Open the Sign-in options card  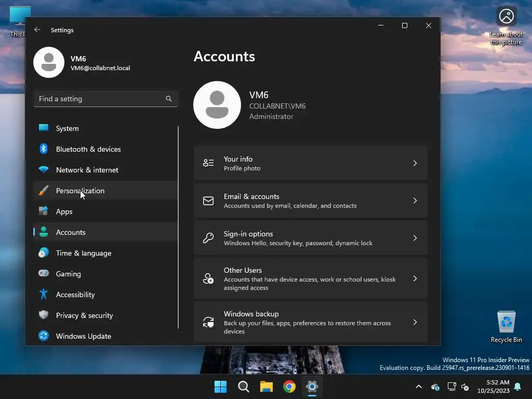311,238
